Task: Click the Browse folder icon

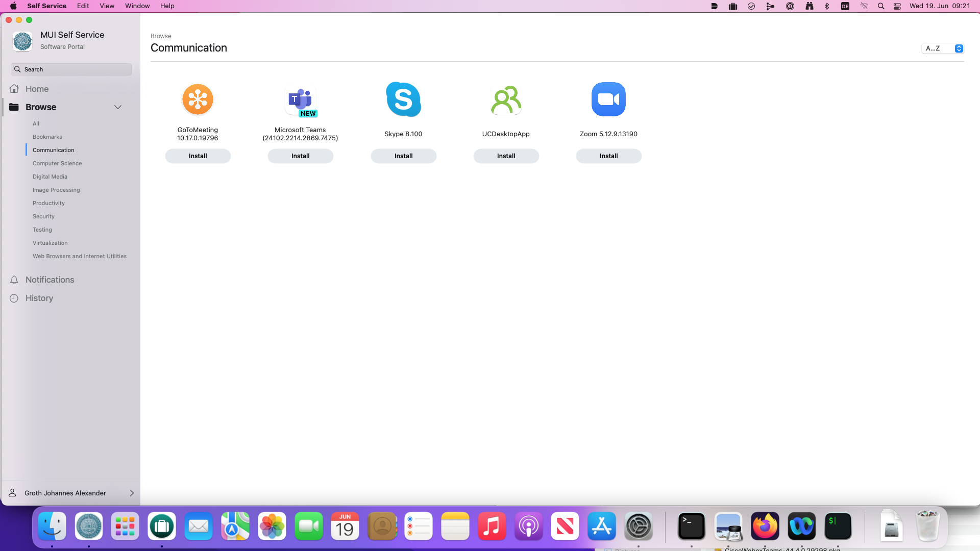Action: coord(14,107)
